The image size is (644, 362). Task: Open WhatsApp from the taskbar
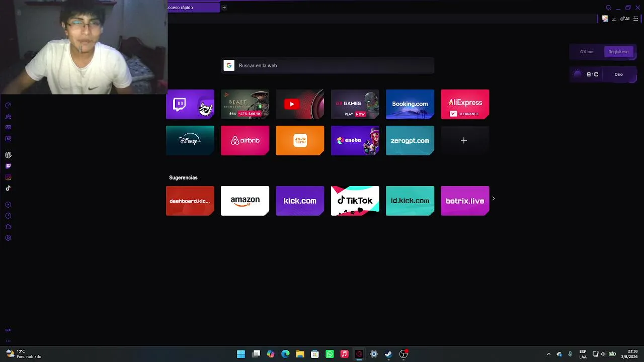coord(330,354)
